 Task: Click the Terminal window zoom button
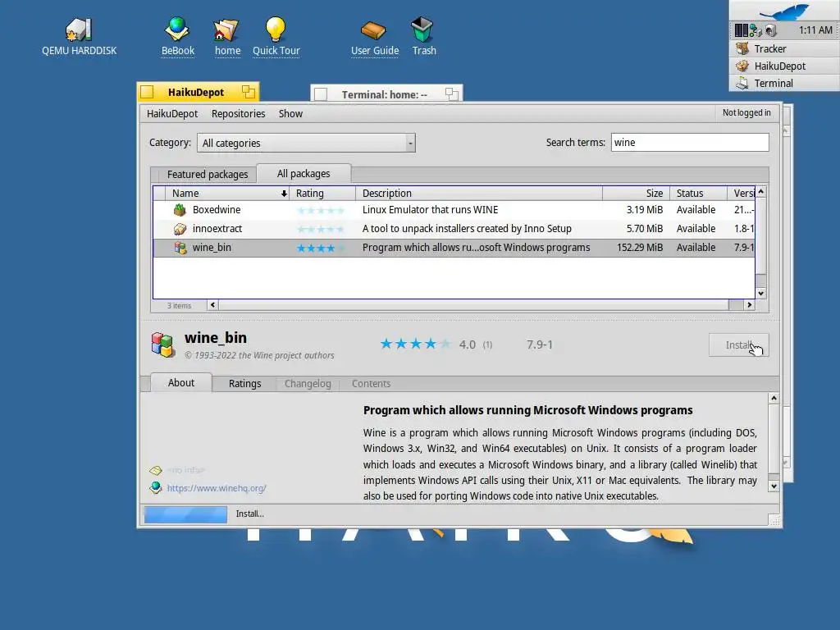click(x=452, y=94)
